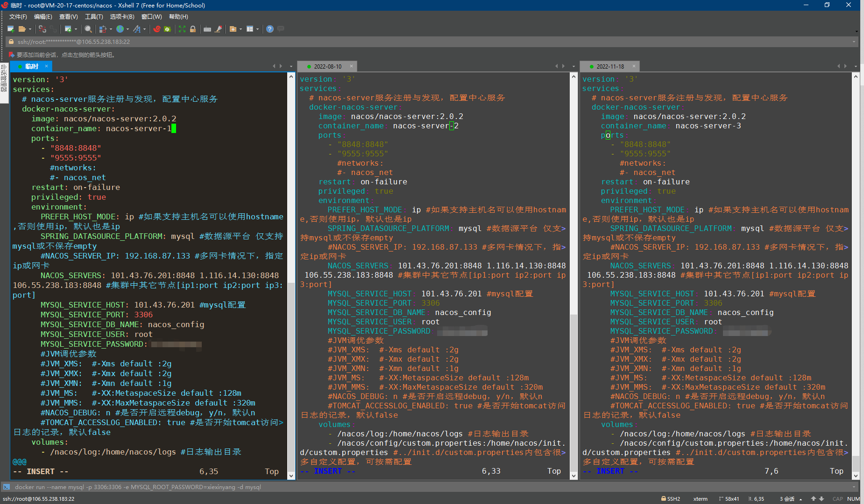Click the grayed chat bubble icon

pyautogui.click(x=281, y=29)
